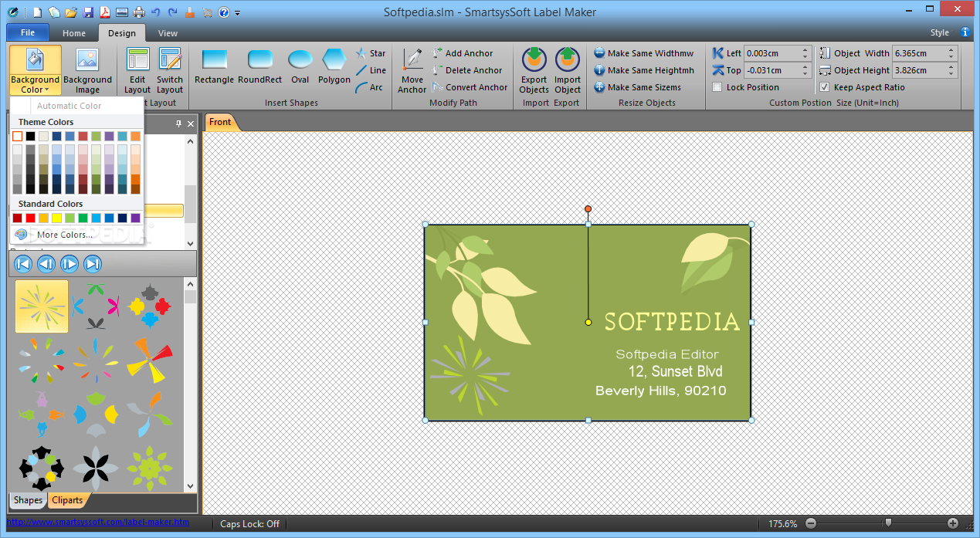
Task: Insert a Polygon shape
Action: click(x=334, y=66)
